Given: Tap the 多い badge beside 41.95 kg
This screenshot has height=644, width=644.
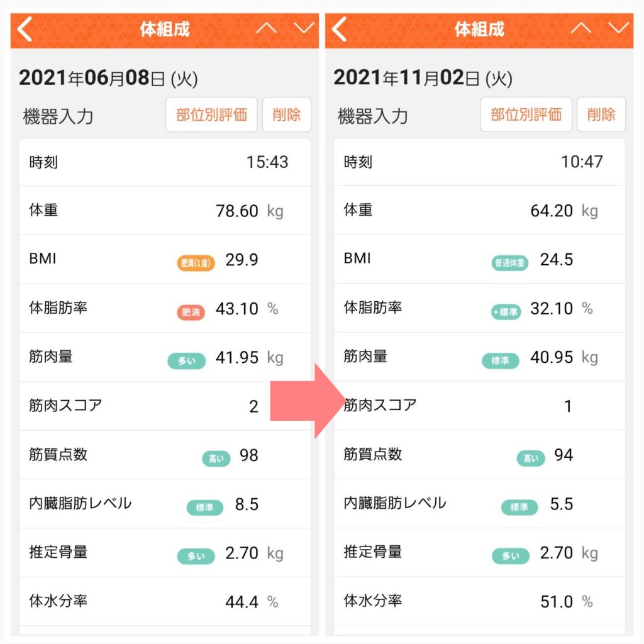Looking at the screenshot, I should (x=186, y=361).
